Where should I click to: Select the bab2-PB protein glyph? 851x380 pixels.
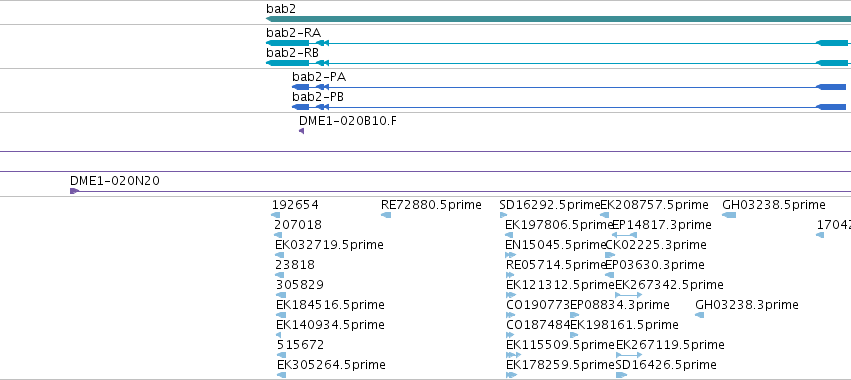[569, 107]
